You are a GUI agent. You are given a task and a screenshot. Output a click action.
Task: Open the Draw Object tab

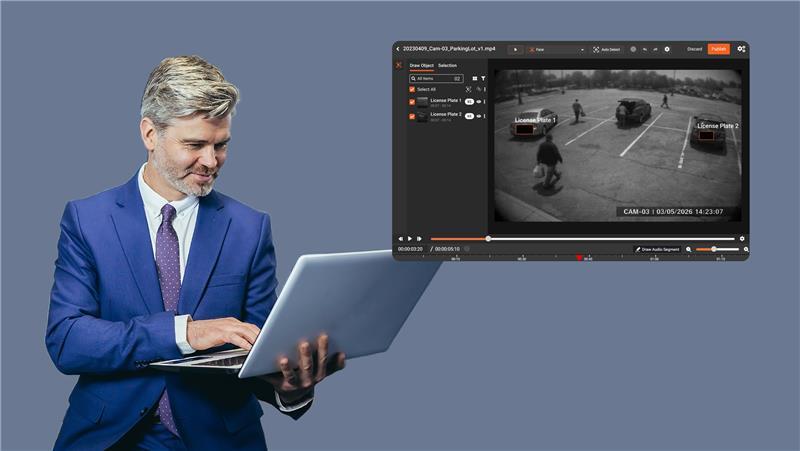[x=421, y=65]
